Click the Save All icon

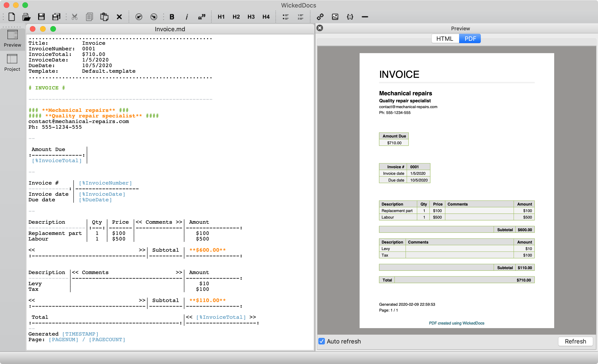(56, 17)
